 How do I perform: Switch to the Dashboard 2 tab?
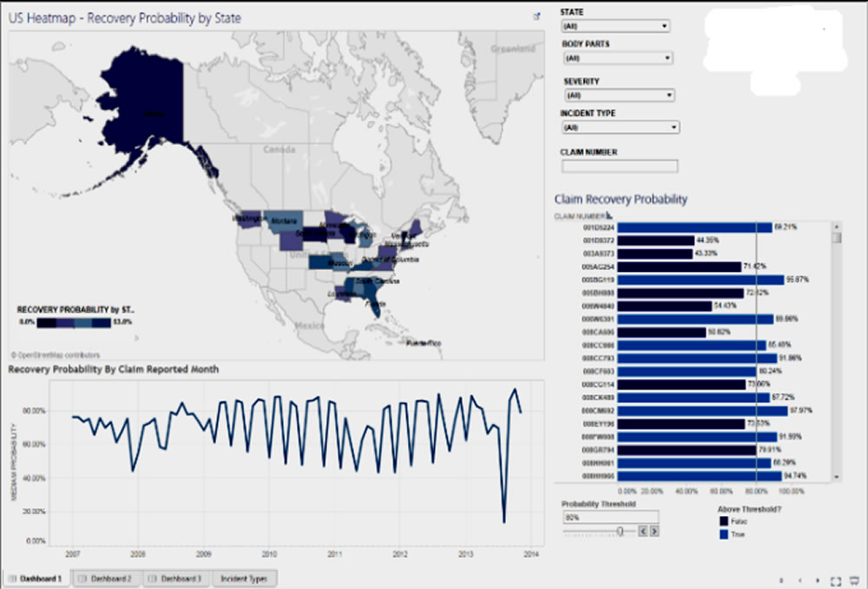tap(105, 578)
